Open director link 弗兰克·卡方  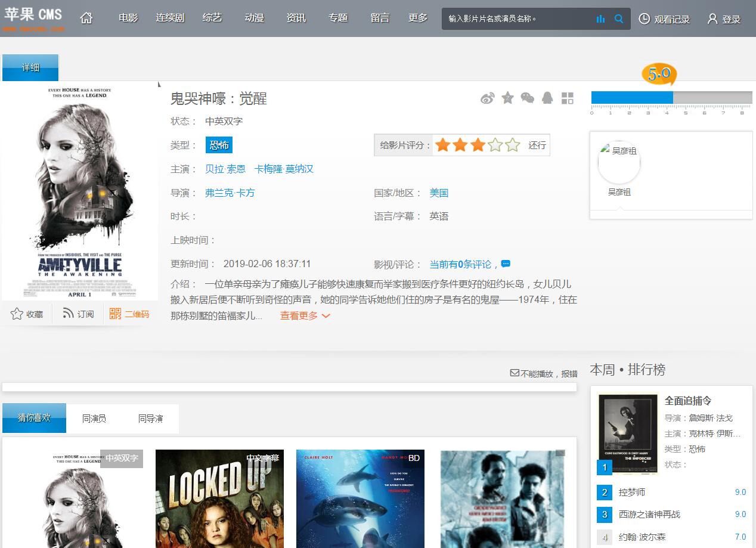[x=230, y=193]
